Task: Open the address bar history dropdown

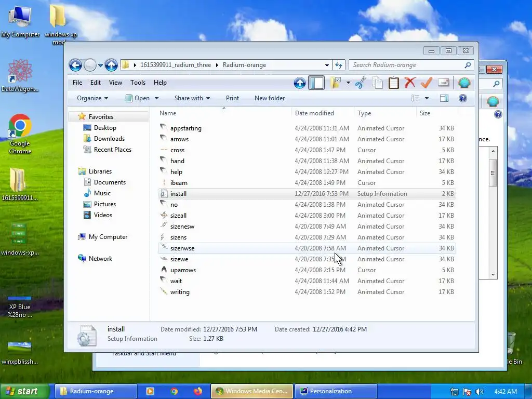Action: coord(327,65)
